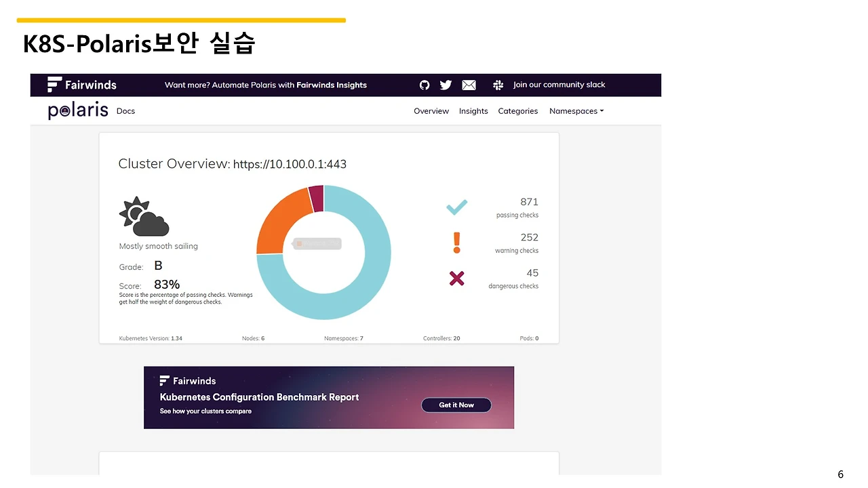Click the Cluster Overview heading
Image resolution: width=868 pixels, height=488 pixels.
174,163
